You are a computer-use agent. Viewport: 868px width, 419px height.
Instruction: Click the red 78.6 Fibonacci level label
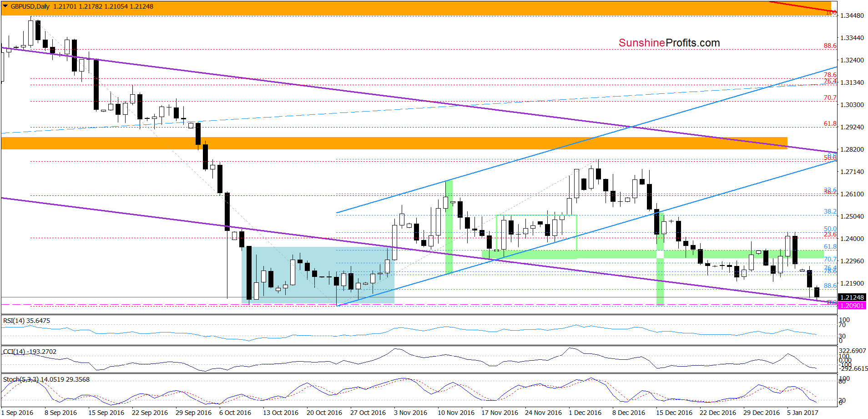(x=830, y=75)
